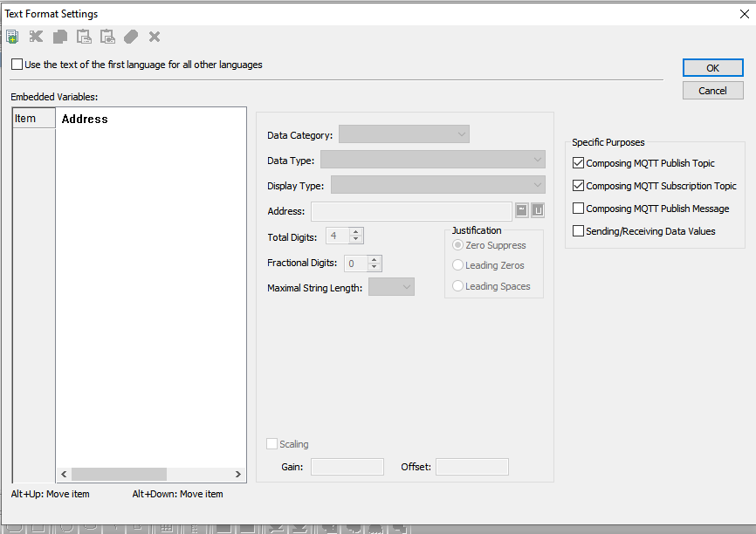This screenshot has width=756, height=534.
Task: Click into the Fractional Digits value field
Action: tap(356, 264)
